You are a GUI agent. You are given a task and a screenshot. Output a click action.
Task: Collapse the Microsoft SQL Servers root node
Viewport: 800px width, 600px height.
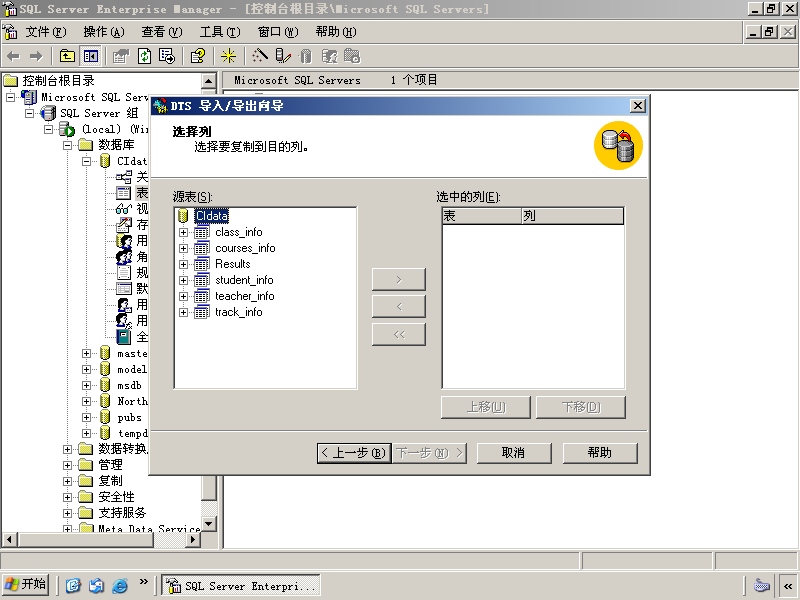coord(11,97)
